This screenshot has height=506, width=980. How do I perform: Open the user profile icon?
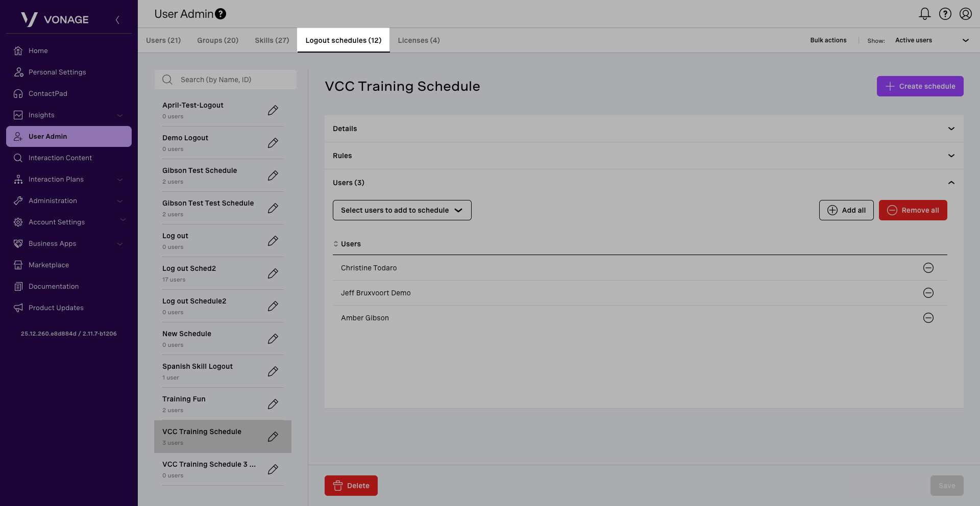[966, 14]
